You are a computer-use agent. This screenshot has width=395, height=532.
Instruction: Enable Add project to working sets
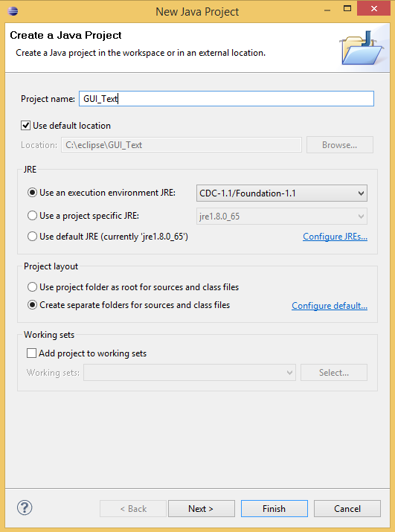click(x=31, y=353)
